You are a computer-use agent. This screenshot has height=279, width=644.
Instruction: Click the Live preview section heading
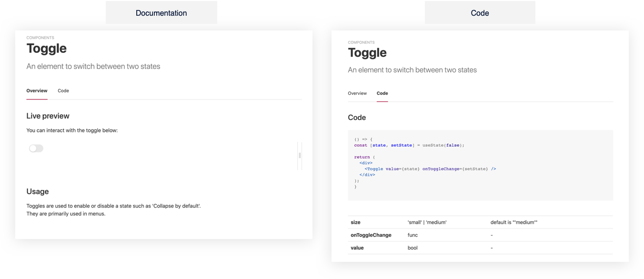coord(48,116)
